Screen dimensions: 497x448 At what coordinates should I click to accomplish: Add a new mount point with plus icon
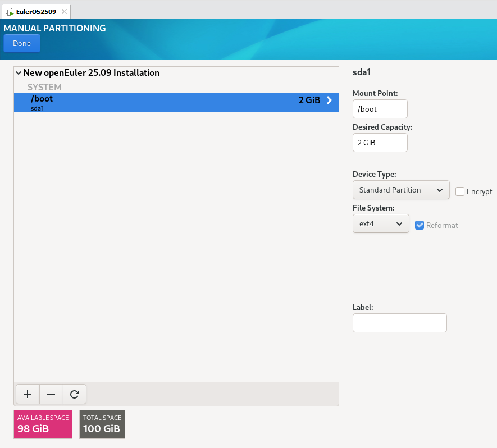(28, 394)
